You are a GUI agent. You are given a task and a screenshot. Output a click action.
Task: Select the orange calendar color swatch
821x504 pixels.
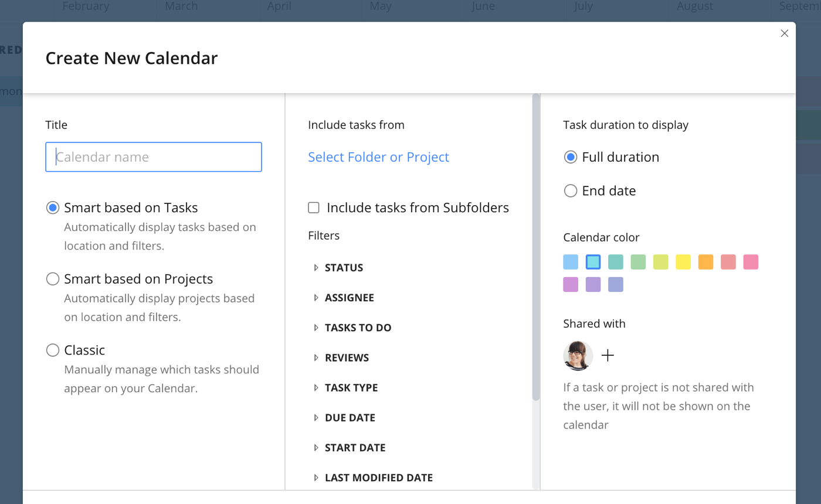tap(706, 262)
